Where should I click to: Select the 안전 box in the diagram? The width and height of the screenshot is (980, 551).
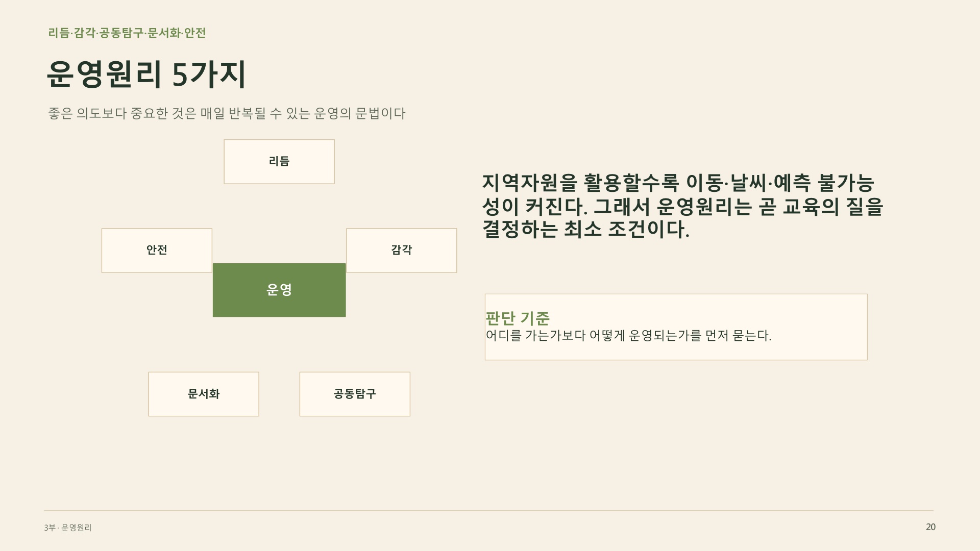coord(157,251)
